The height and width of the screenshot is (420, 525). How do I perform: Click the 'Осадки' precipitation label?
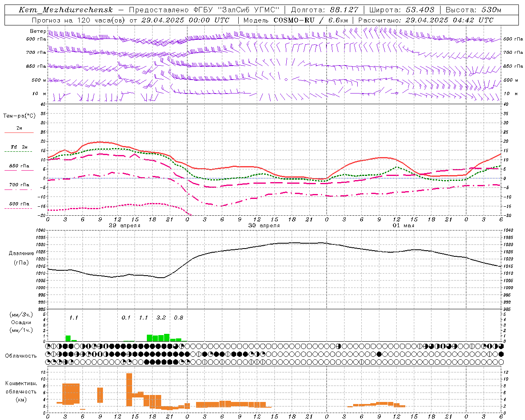(x=21, y=322)
